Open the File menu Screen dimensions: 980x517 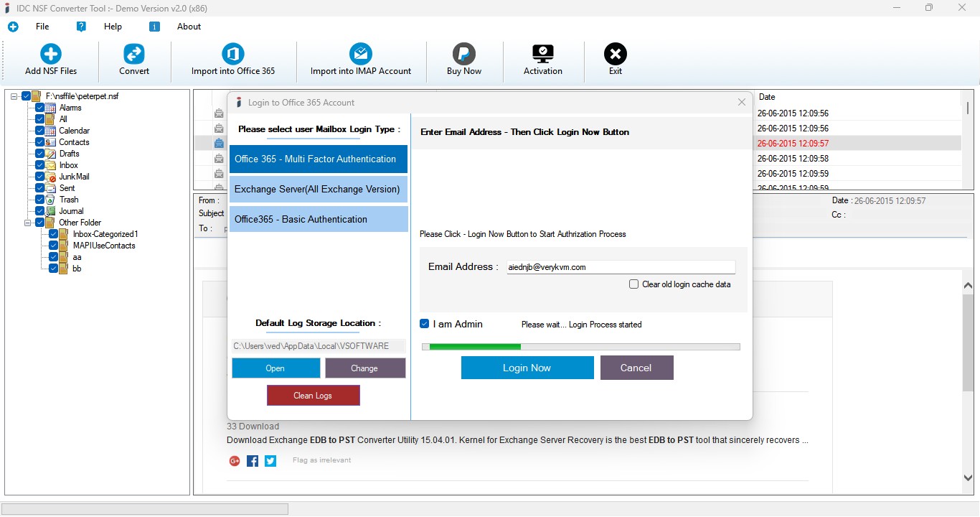pos(42,27)
